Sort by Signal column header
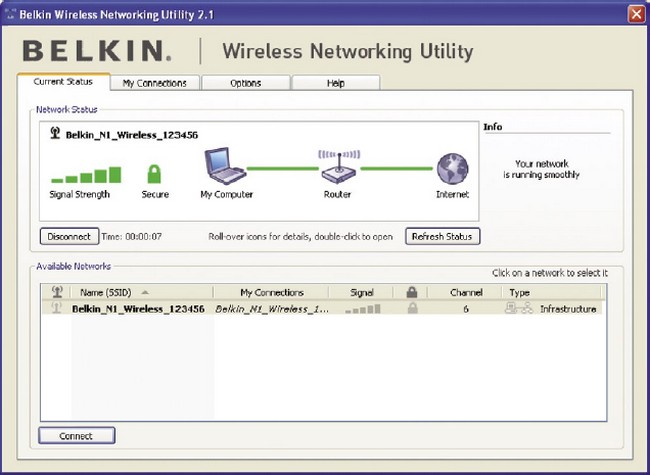650x475 pixels. click(361, 292)
